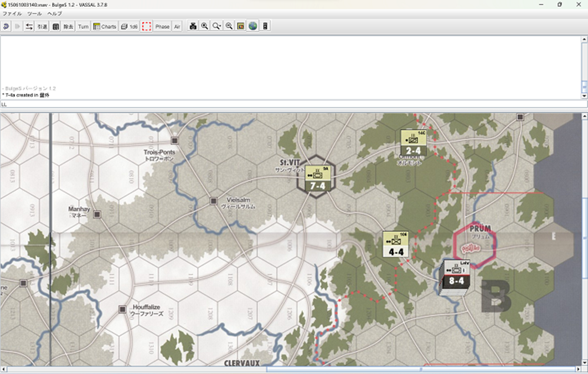Click the map scroll left arrow
588x374 pixels.
coord(3,370)
